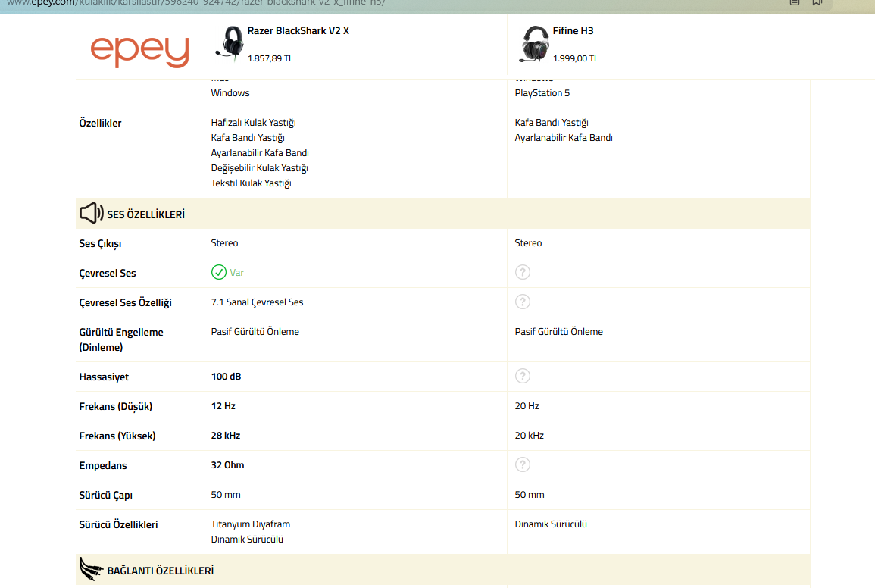The width and height of the screenshot is (875, 588).
Task: Click the Sürücü Özellikleri label
Action: click(x=118, y=525)
